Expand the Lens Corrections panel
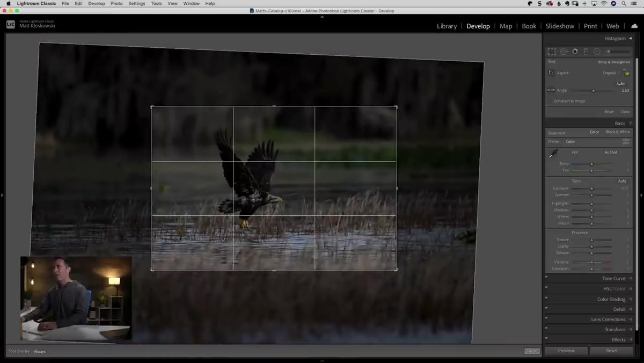The width and height of the screenshot is (644, 363). coord(630,320)
